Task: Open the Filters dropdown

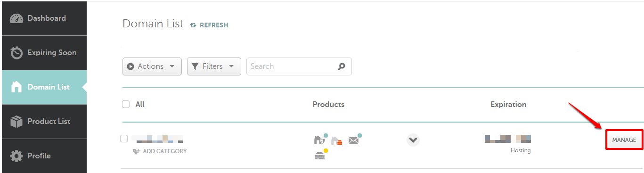Action: [x=214, y=66]
